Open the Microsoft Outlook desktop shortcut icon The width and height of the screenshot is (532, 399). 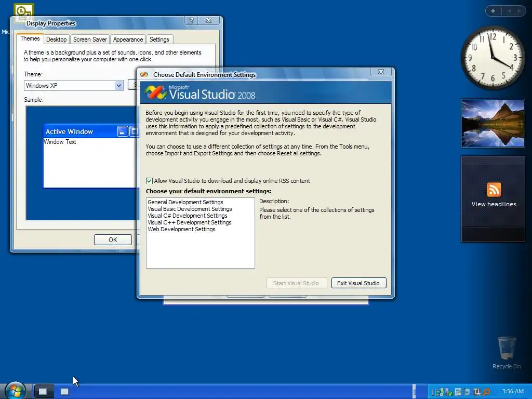pyautogui.click(x=23, y=12)
